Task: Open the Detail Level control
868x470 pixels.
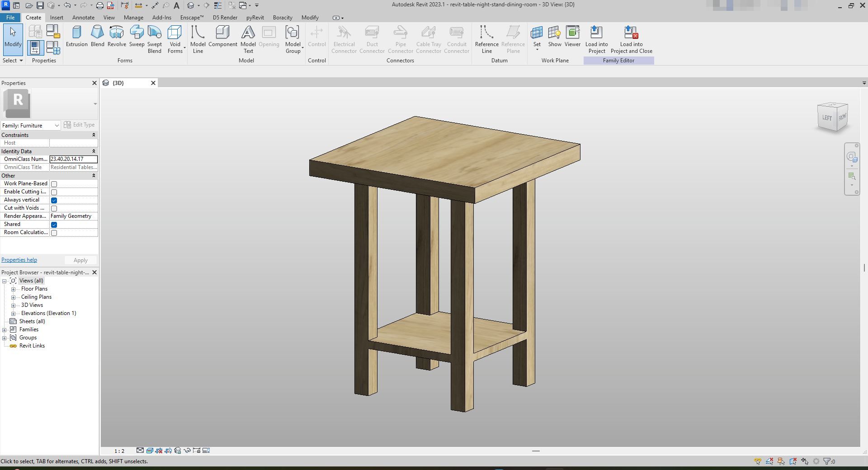Action: [140, 451]
